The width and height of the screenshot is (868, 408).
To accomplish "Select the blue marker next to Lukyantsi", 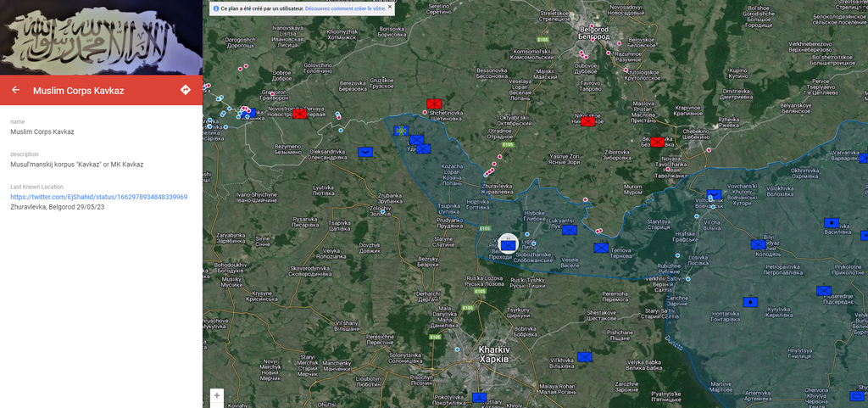I will pos(569,229).
